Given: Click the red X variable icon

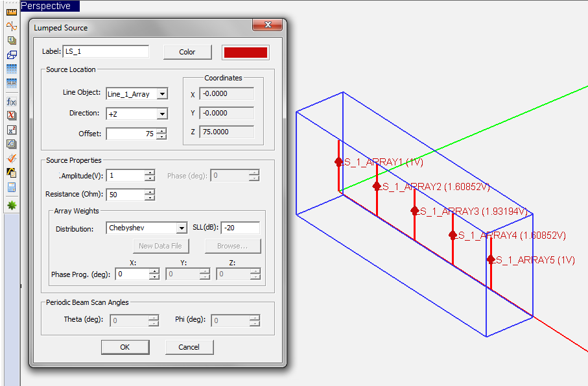Looking at the screenshot, I should click(x=11, y=115).
